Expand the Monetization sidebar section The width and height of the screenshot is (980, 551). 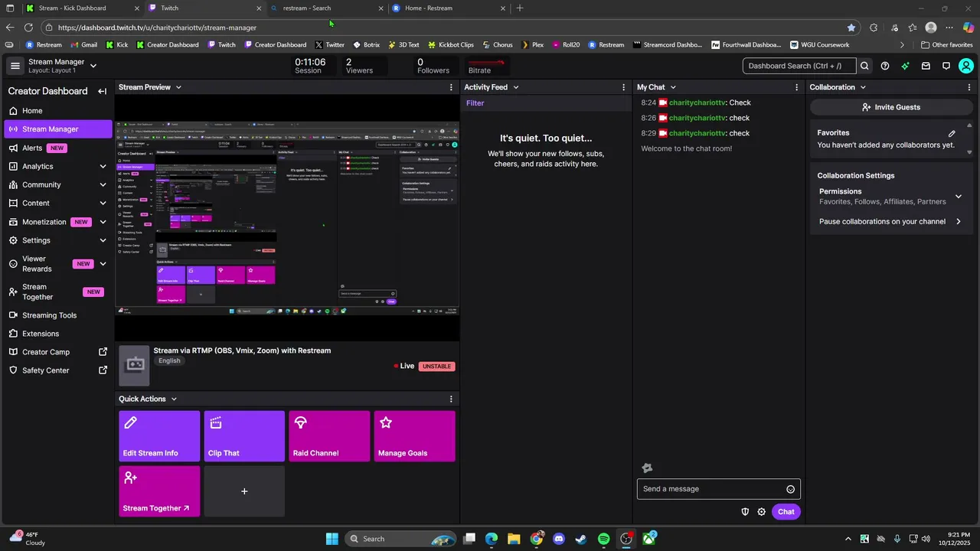click(x=103, y=222)
